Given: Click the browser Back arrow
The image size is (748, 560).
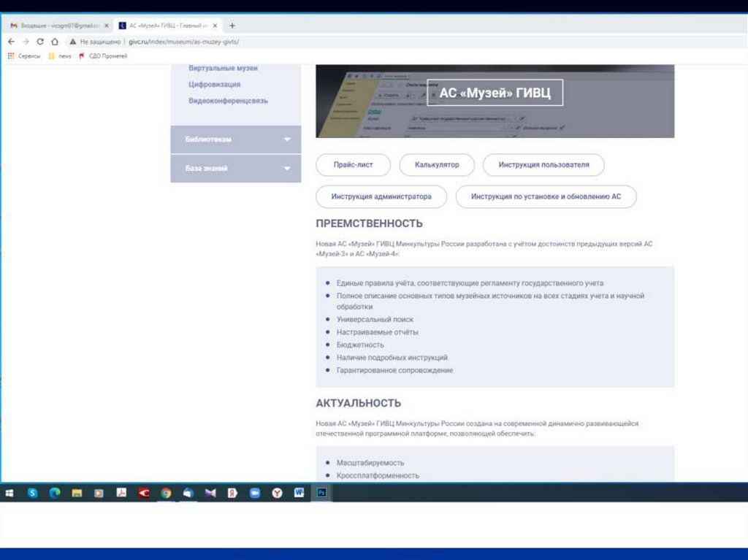Looking at the screenshot, I should click(x=11, y=42).
